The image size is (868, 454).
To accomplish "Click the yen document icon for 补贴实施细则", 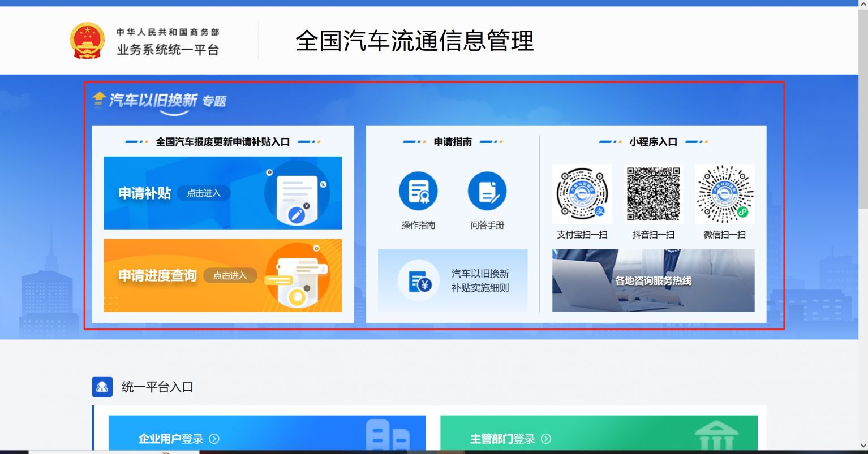I will pos(418,281).
